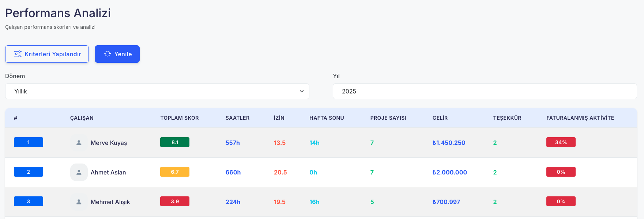This screenshot has height=219, width=644.
Task: Click Merve Kuyaş avatar icon
Action: click(x=79, y=143)
